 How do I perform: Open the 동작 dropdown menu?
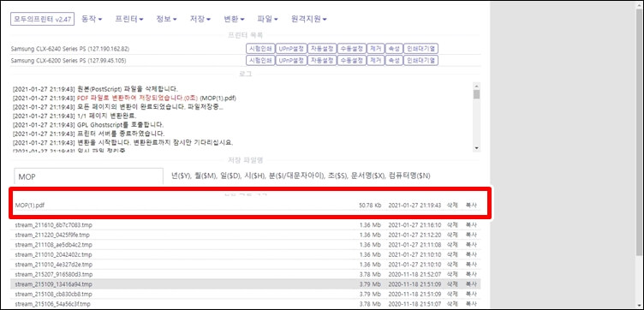pyautogui.click(x=92, y=20)
